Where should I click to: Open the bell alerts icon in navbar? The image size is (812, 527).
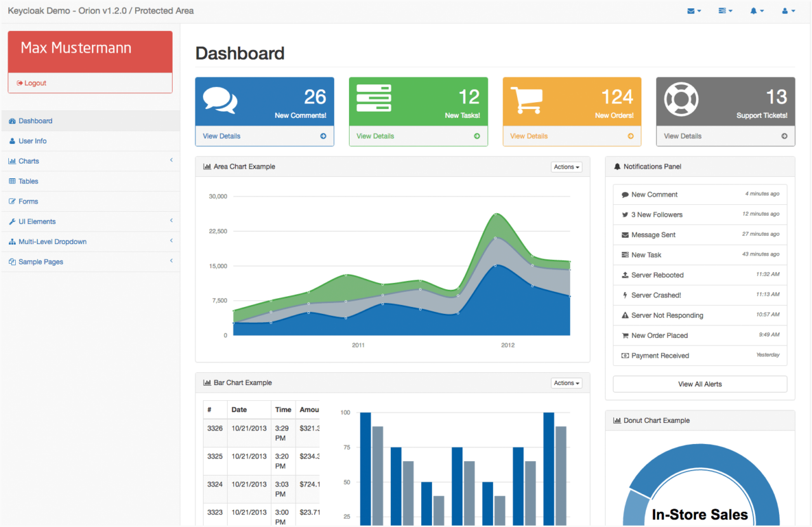(757, 11)
